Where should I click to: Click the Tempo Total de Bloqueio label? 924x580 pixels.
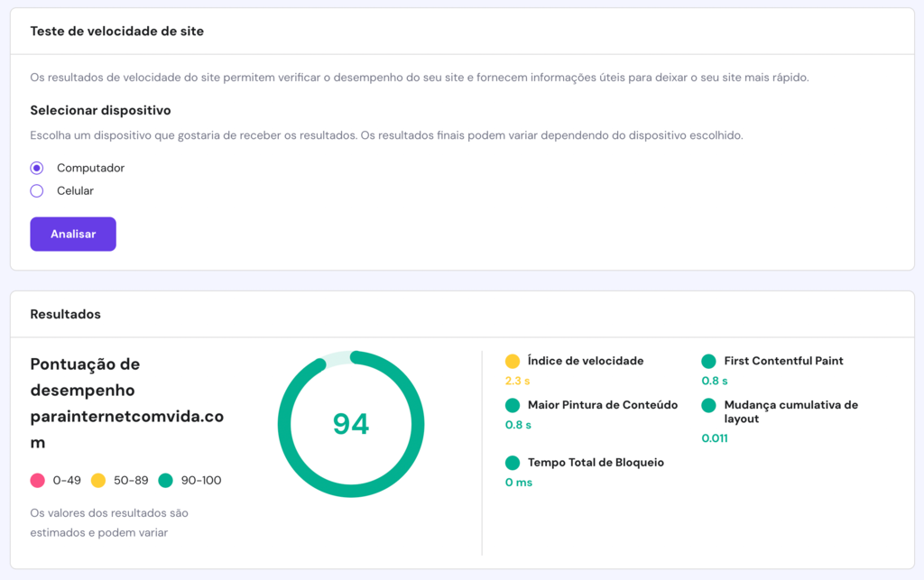pyautogui.click(x=596, y=463)
